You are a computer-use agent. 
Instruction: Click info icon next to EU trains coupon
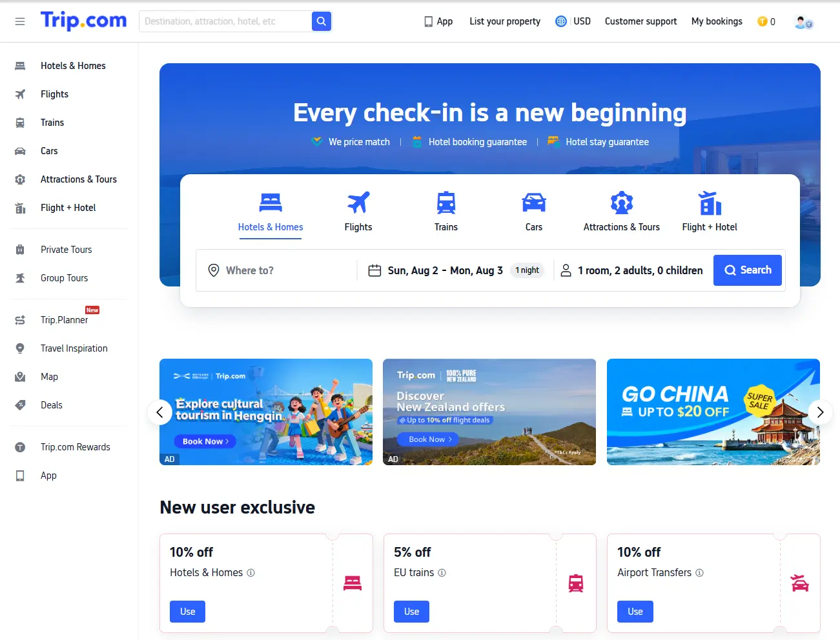pyautogui.click(x=442, y=573)
